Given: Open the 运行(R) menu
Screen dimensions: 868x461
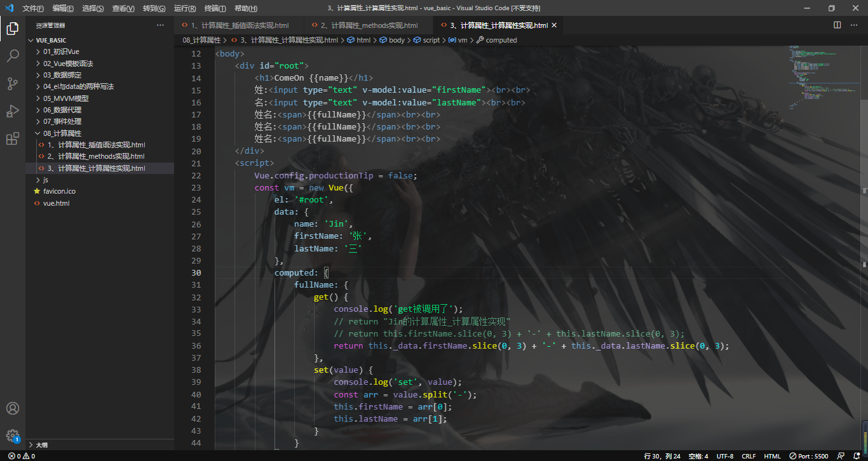Looking at the screenshot, I should [185, 8].
